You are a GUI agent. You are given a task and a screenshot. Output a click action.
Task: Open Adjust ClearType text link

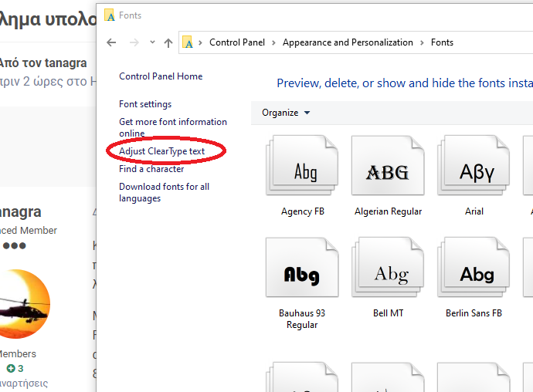point(161,151)
